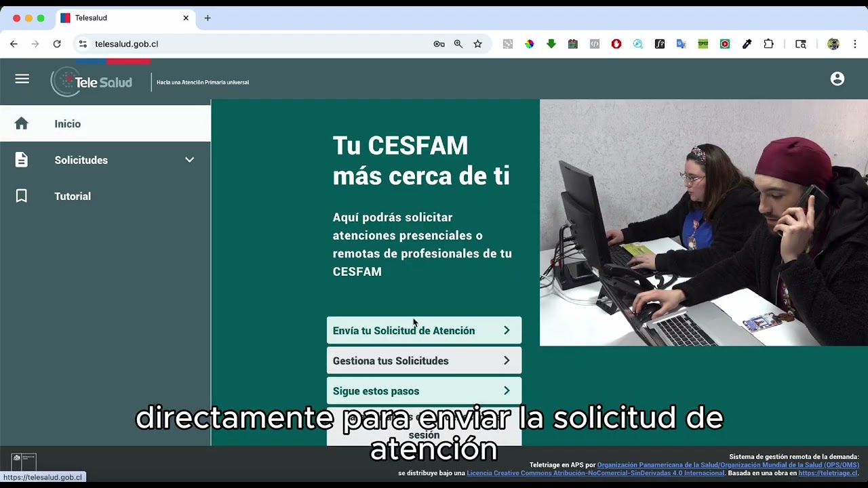868x488 pixels.
Task: Bookmark this page with star icon
Action: pyautogui.click(x=477, y=44)
